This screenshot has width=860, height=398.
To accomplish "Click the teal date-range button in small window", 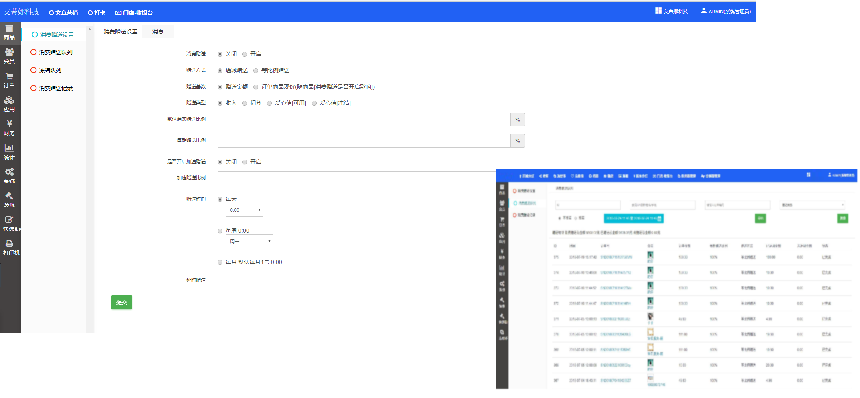I will point(633,218).
